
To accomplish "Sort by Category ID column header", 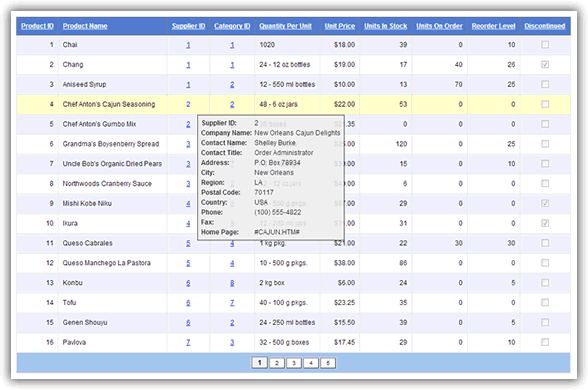I will tap(232, 26).
